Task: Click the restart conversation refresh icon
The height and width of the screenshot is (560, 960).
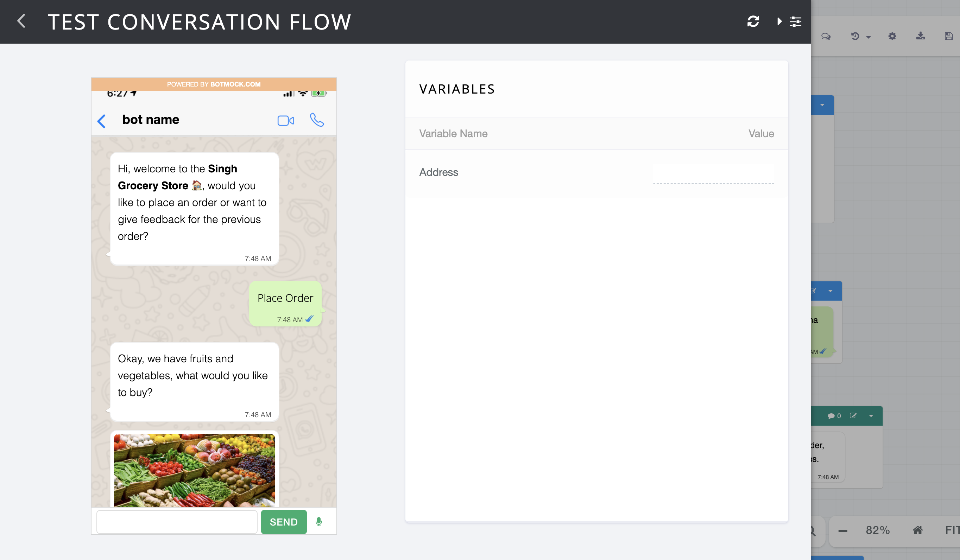Action: click(753, 21)
